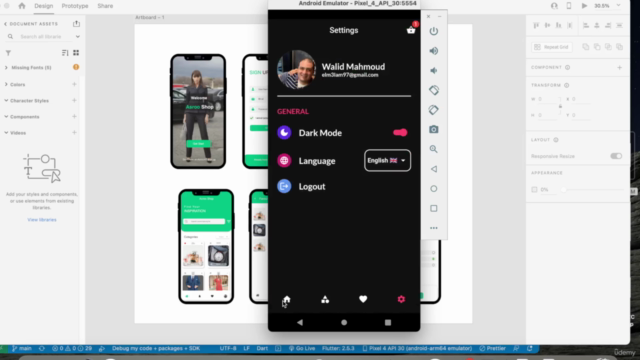
Task: Switch to the Share tab
Action: click(105, 6)
